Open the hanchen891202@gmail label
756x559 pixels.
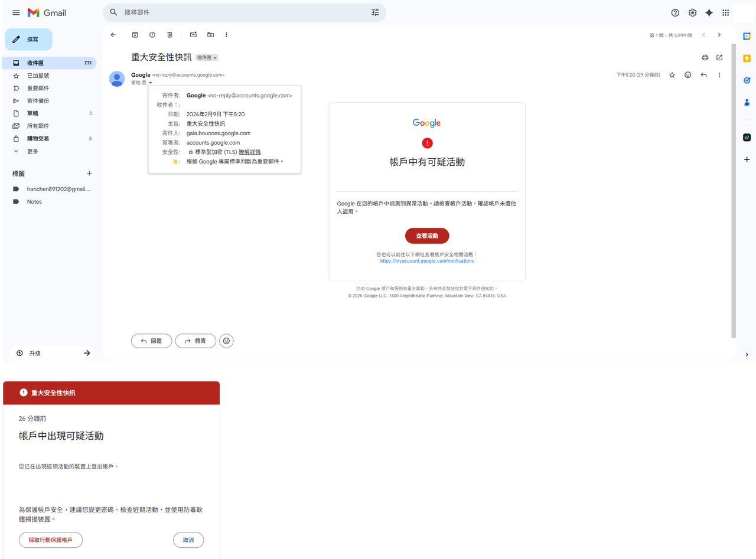click(49, 189)
